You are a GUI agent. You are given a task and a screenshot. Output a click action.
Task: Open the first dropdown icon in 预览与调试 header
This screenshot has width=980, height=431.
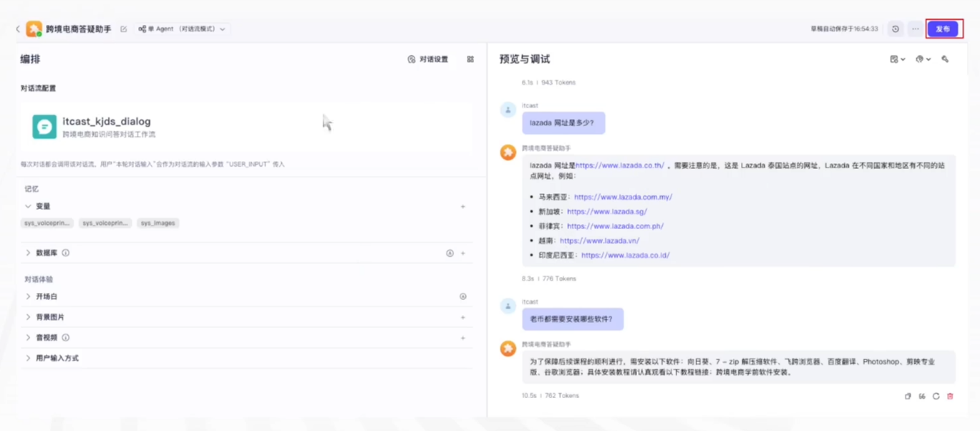[x=898, y=59]
